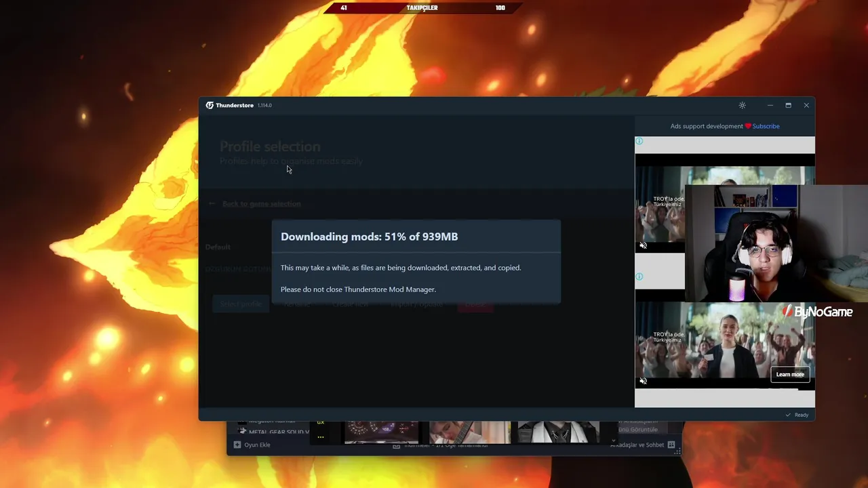Click the Profile selection heading
Screen dimensions: 868x488
coord(270,146)
